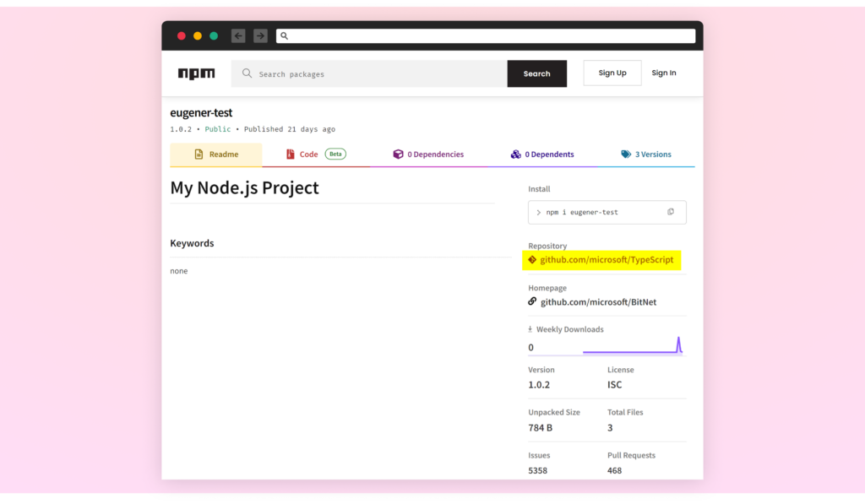The width and height of the screenshot is (865, 504).
Task: Click the green window maximize dot
Action: [x=214, y=35]
